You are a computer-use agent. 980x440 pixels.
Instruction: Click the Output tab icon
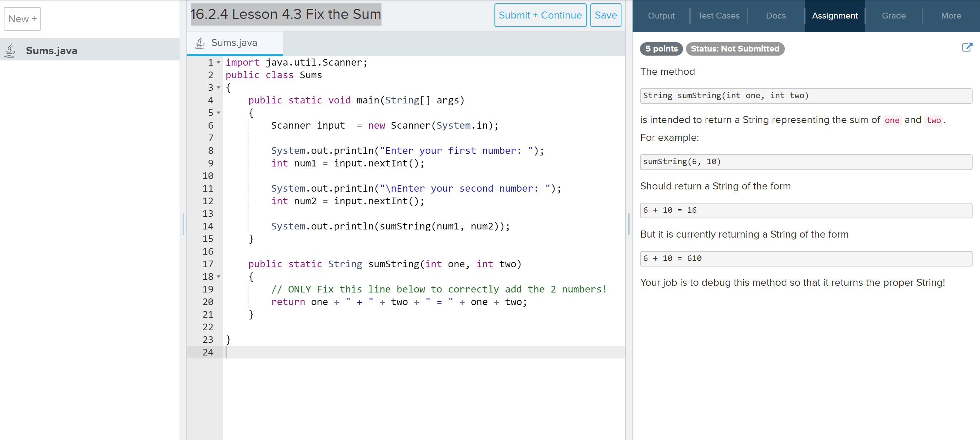click(661, 16)
